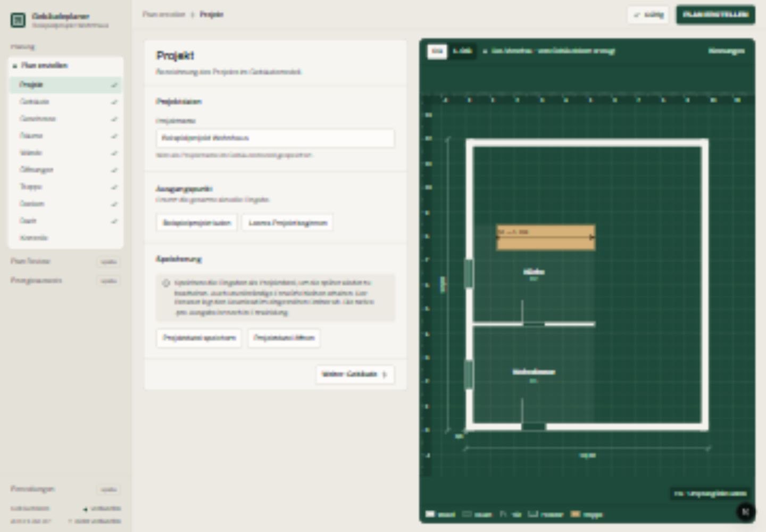Select the orange staircase in the floor plan
This screenshot has height=532, width=766.
click(546, 237)
